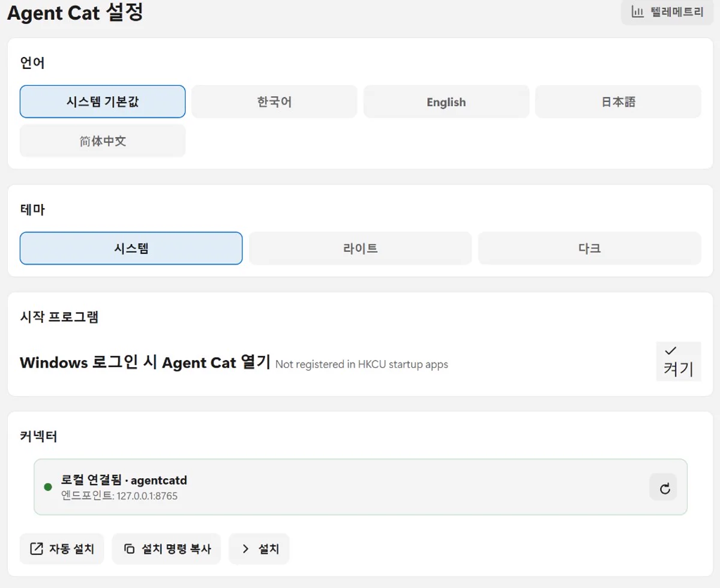The width and height of the screenshot is (720, 588).
Task: Click the 로컬 연결됨 · agentcatd status text
Action: 124,480
